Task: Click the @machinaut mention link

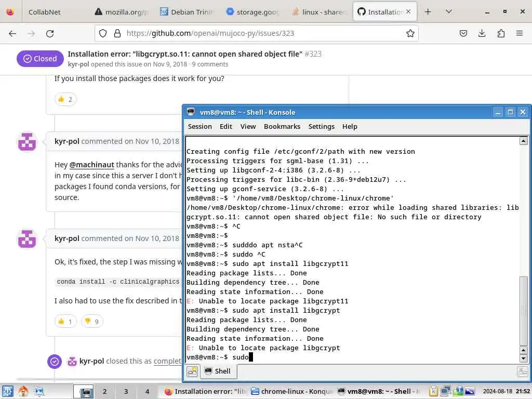Action: tap(91, 165)
